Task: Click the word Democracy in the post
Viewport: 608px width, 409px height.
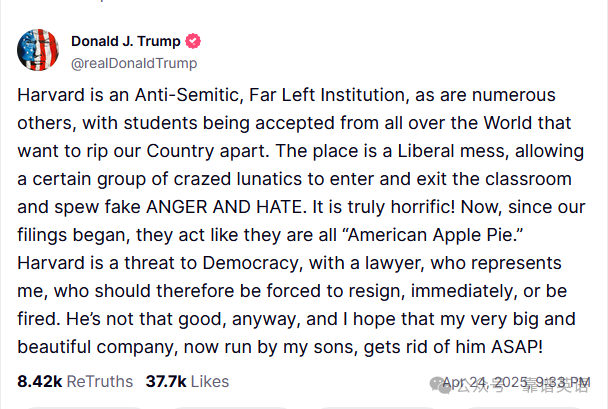Action: 251,263
